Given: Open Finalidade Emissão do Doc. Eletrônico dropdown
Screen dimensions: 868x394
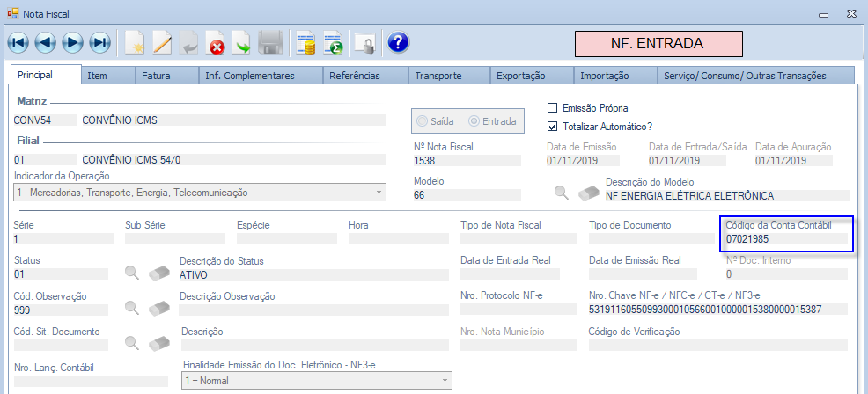Looking at the screenshot, I should click(445, 381).
